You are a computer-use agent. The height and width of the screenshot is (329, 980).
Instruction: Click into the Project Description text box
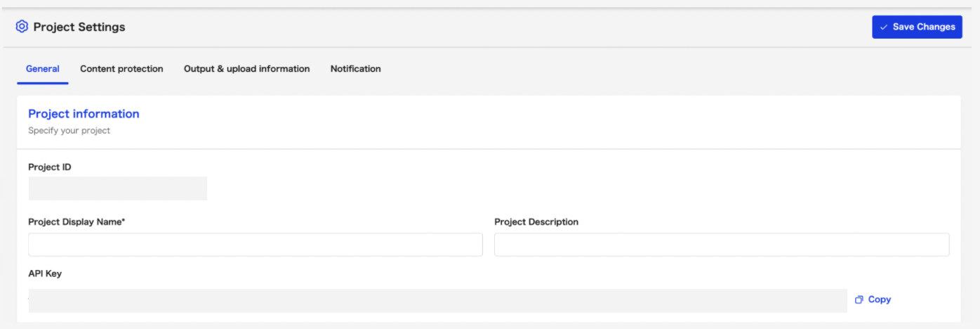coord(722,245)
